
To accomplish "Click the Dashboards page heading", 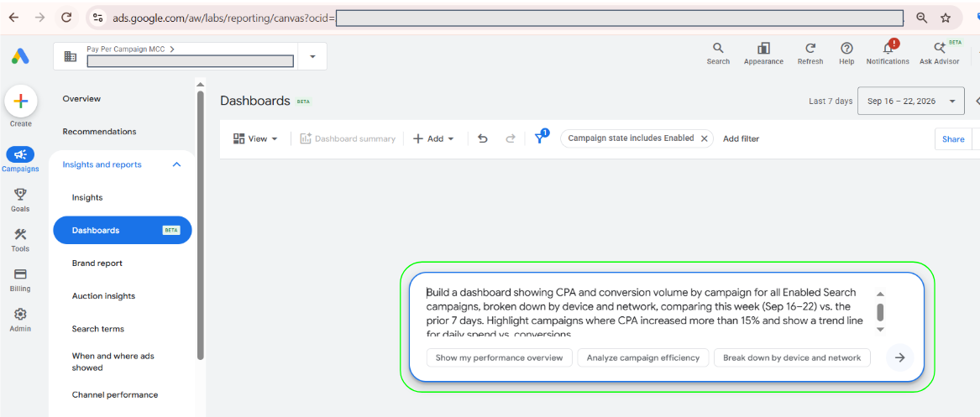I will (x=255, y=101).
